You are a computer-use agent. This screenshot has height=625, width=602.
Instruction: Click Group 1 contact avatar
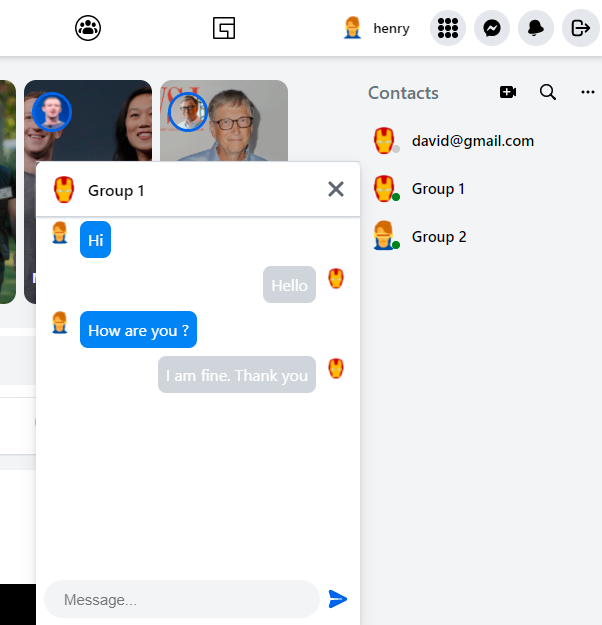(x=384, y=189)
